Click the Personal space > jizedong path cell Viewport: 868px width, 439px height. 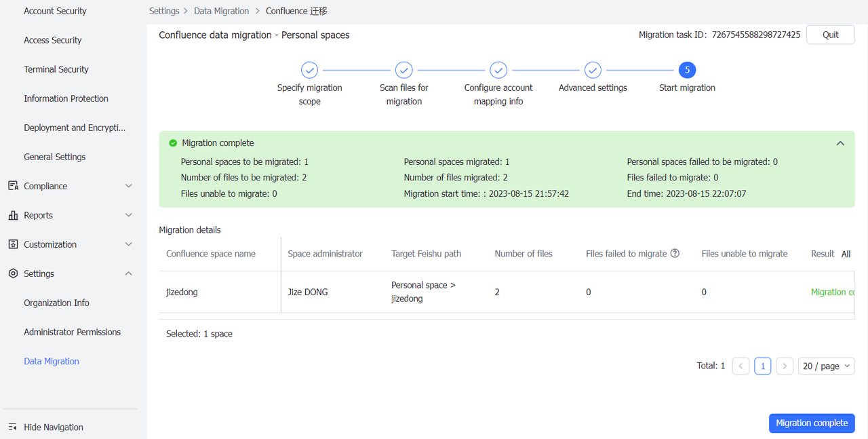pos(423,292)
